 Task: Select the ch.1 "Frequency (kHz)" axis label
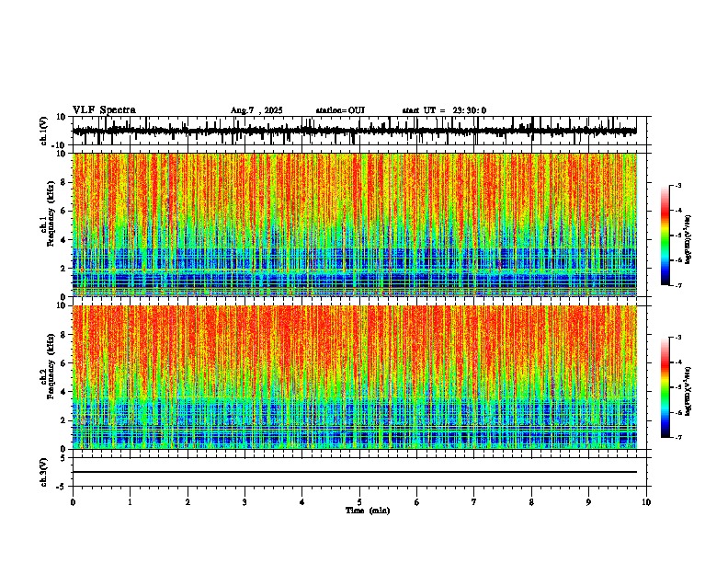click(x=51, y=213)
